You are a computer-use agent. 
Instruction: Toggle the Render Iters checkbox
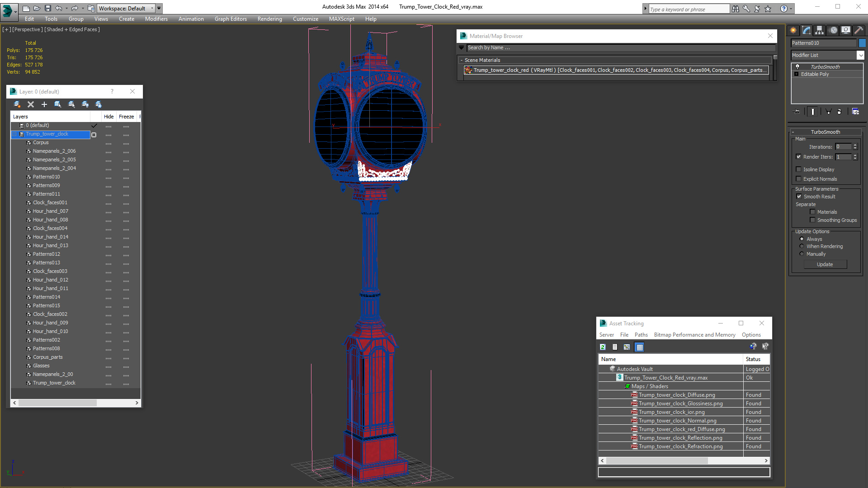(x=798, y=157)
